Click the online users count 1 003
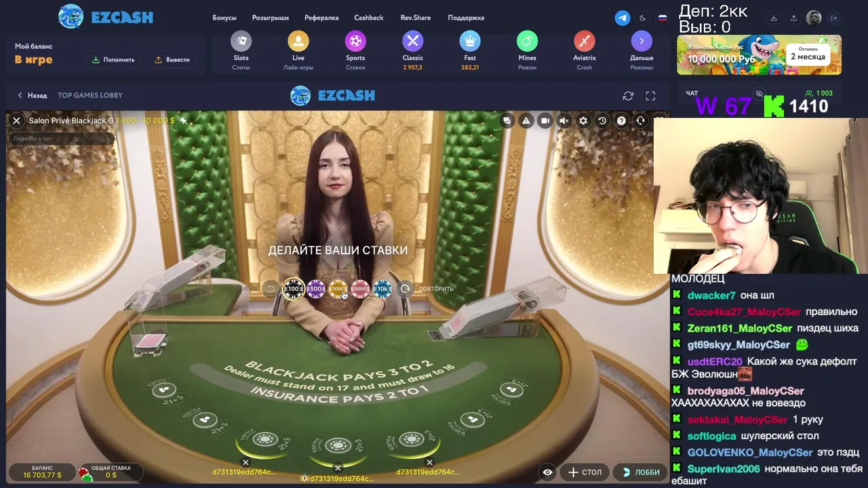Viewport: 868px width, 488px height. 819,94
